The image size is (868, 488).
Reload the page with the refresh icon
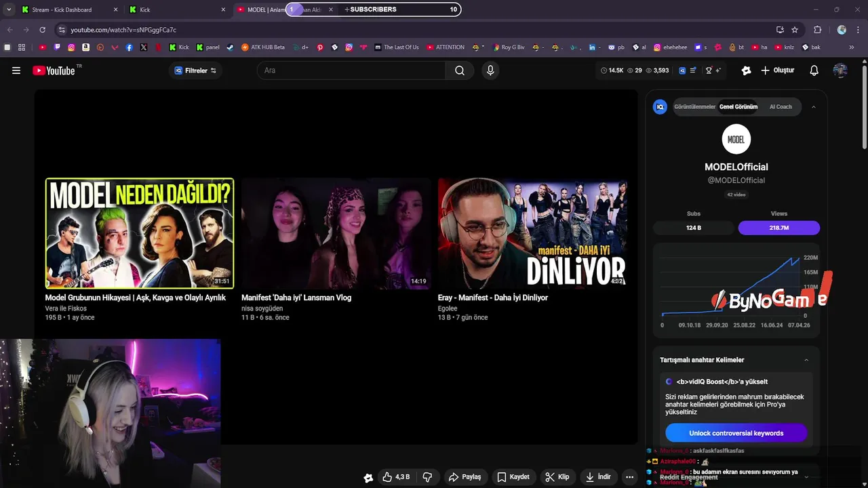click(x=42, y=30)
